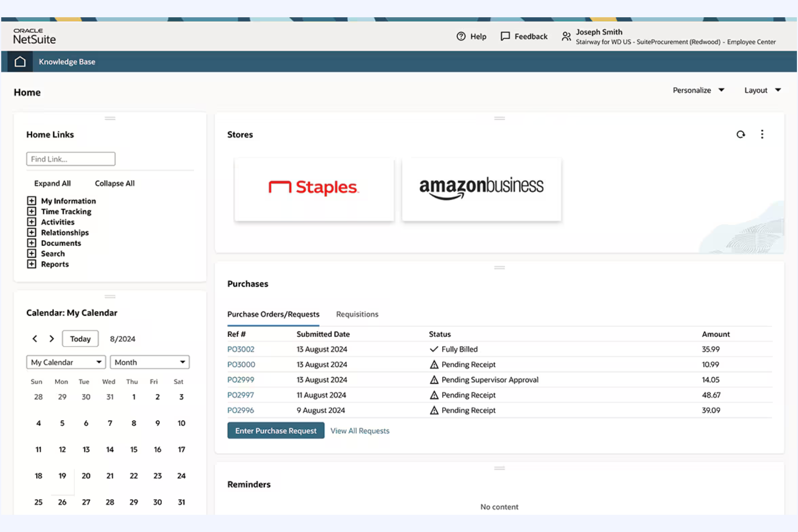
Task: Go to previous month with the left chevron
Action: 35,338
